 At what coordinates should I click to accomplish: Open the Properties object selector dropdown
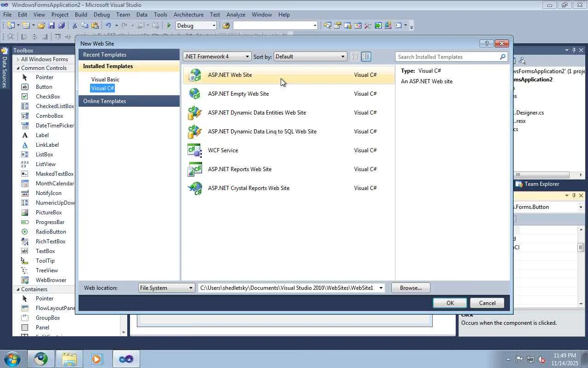[581, 207]
